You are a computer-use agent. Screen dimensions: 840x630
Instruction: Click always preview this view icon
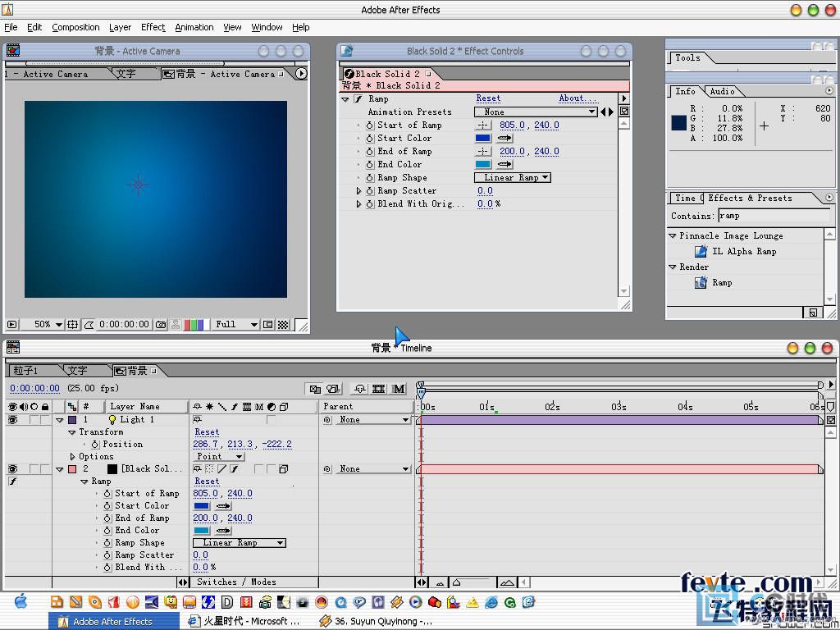[x=11, y=324]
